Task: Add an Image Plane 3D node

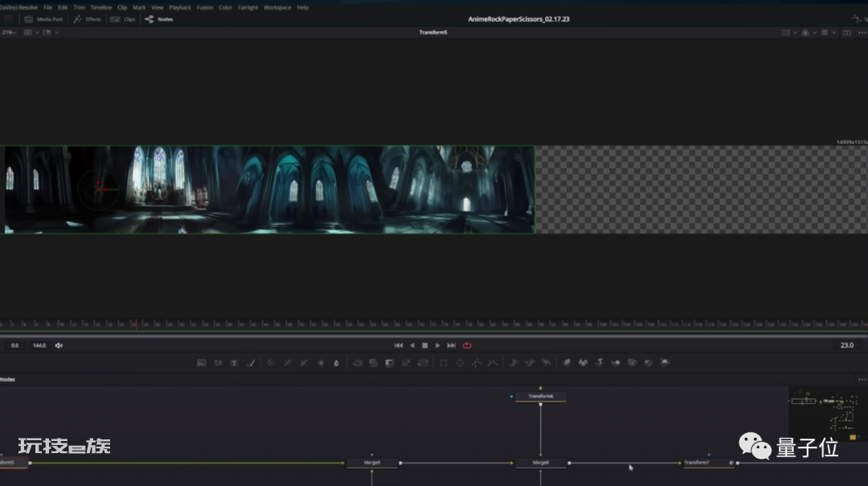Action: (x=567, y=362)
